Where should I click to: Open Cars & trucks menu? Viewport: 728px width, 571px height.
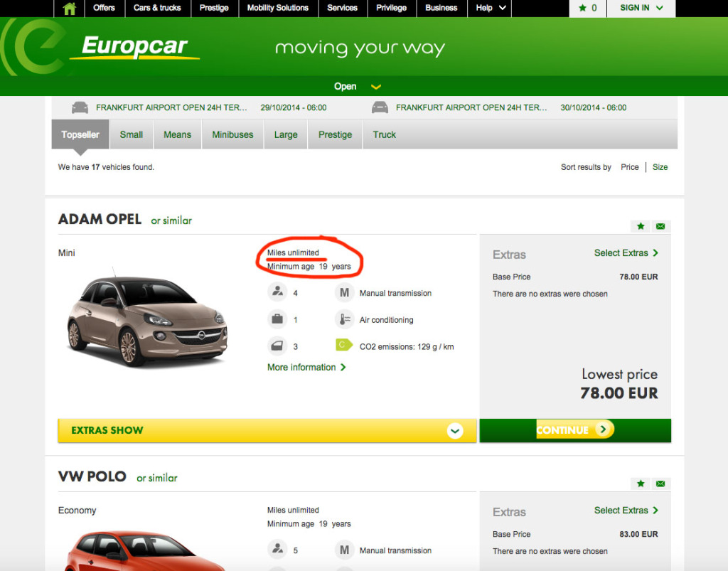157,9
